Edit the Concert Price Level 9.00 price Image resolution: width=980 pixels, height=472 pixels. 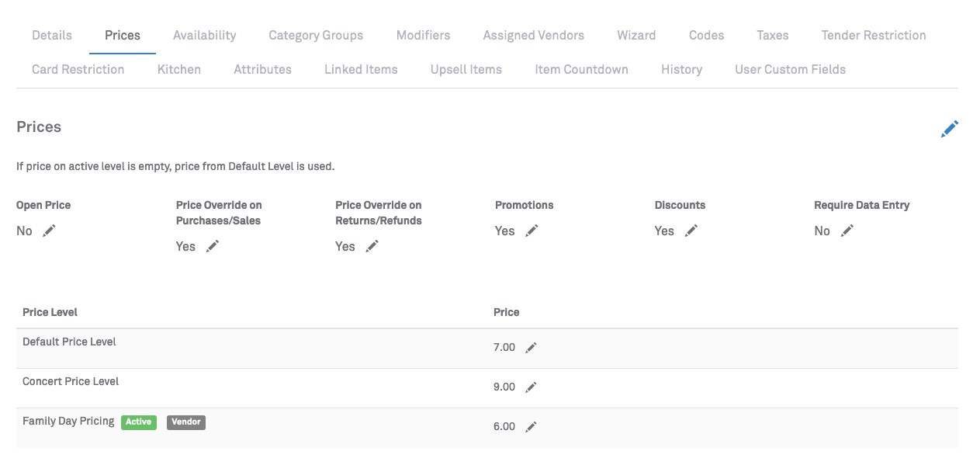[x=531, y=387]
